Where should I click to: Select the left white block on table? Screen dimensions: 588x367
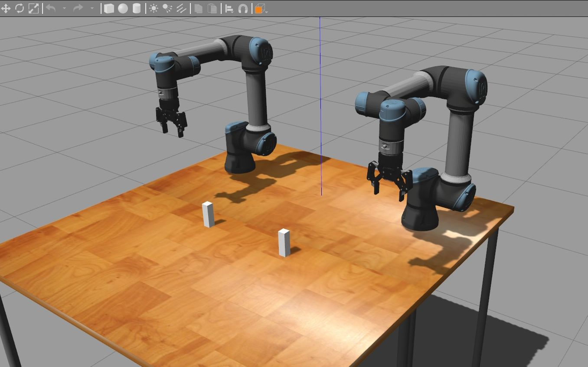click(x=208, y=214)
